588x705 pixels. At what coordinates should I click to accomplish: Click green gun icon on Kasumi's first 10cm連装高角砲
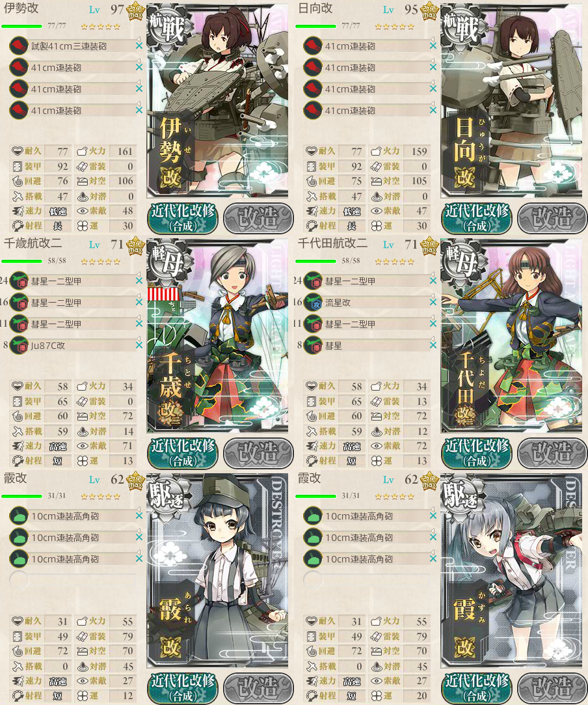coord(313,516)
